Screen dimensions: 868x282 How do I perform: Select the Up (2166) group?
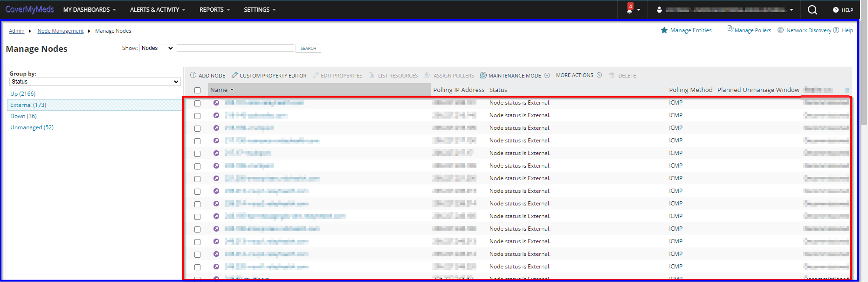(x=23, y=94)
